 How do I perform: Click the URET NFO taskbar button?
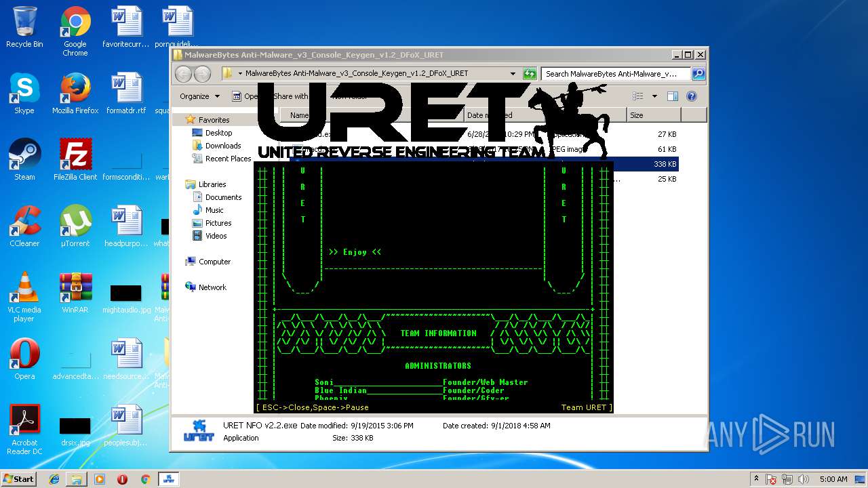point(168,479)
